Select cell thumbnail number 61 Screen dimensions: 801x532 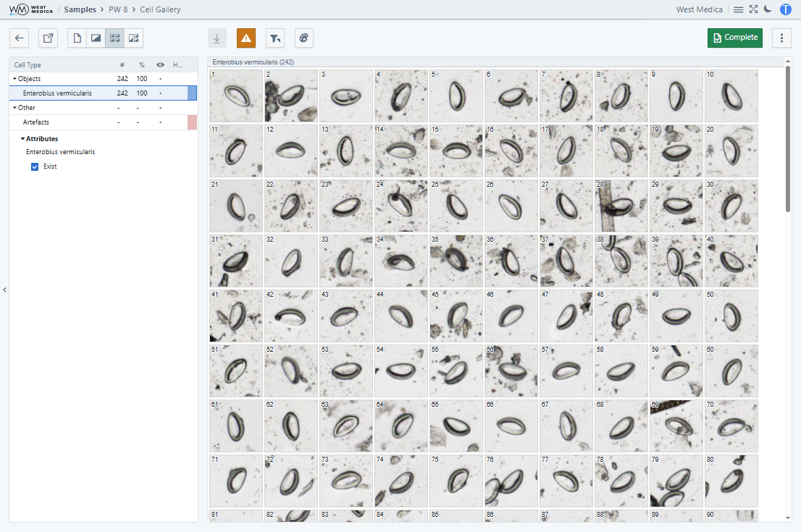pos(236,426)
